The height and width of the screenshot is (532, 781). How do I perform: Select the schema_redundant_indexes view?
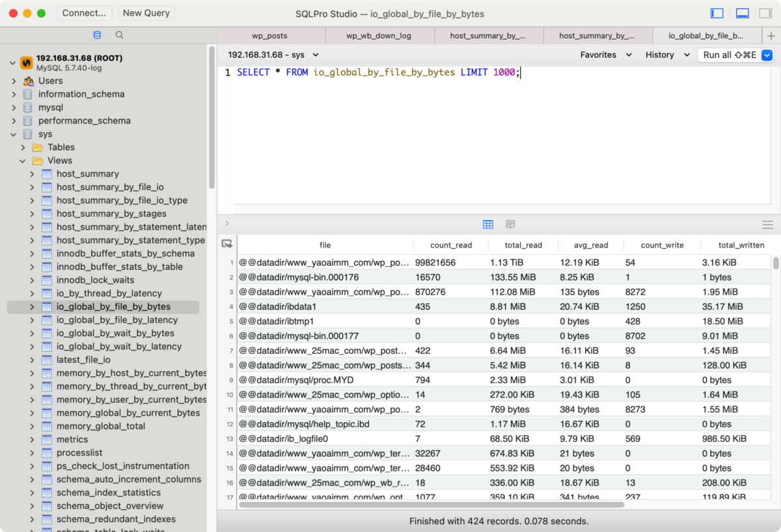[116, 519]
